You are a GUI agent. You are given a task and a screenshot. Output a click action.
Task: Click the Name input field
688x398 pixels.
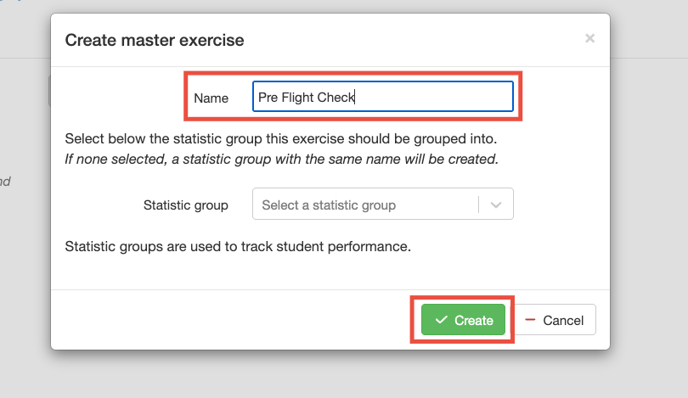click(x=383, y=96)
